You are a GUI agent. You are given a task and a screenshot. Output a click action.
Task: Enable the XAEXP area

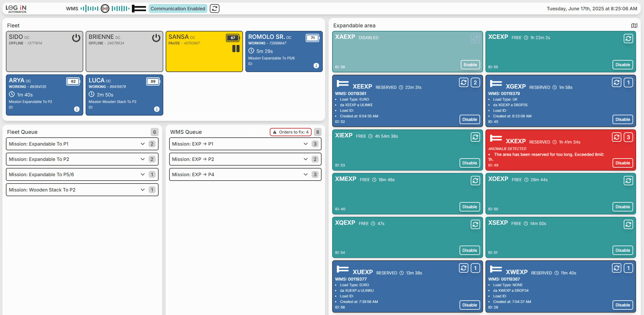[470, 65]
